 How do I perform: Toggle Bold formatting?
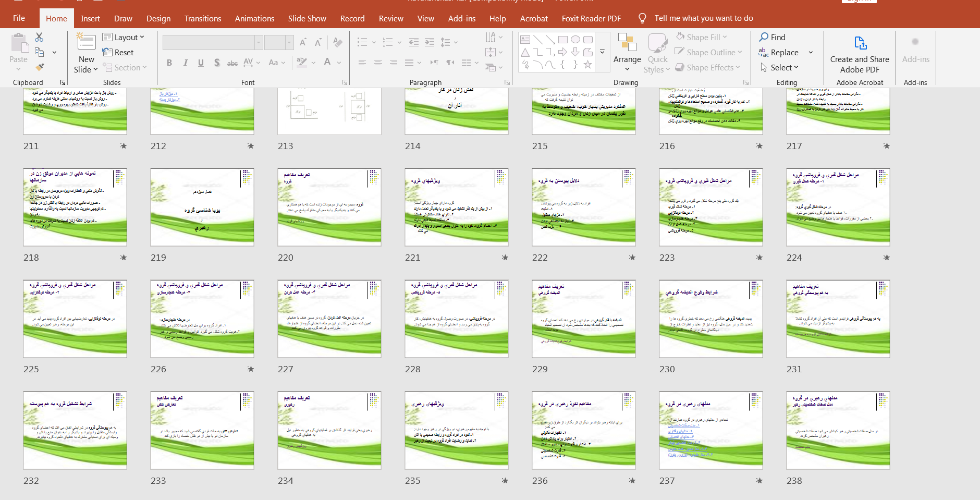point(169,63)
